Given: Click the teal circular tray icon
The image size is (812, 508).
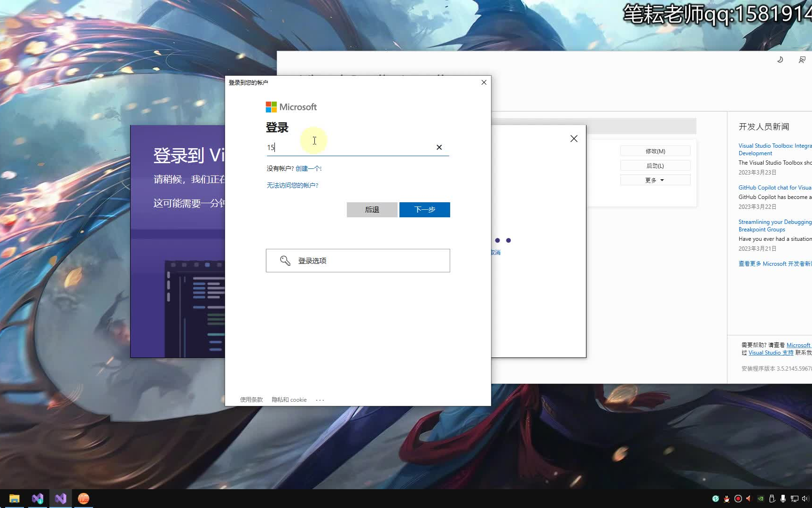Looking at the screenshot, I should (716, 499).
